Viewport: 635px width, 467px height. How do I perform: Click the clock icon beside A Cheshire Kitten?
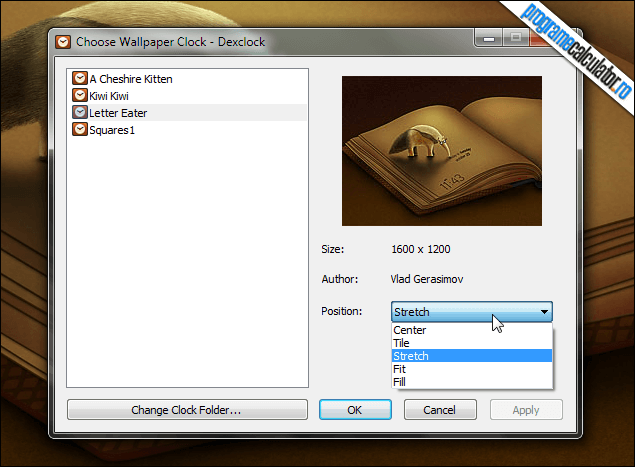tap(80, 78)
